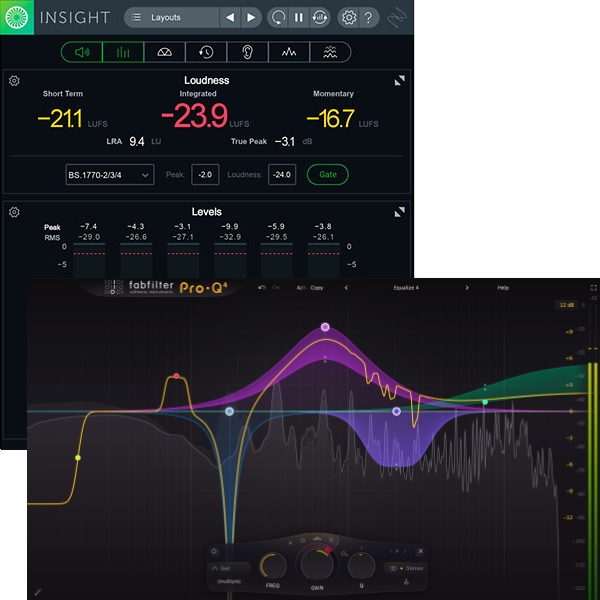Go to next layout with right arrow

(x=251, y=17)
